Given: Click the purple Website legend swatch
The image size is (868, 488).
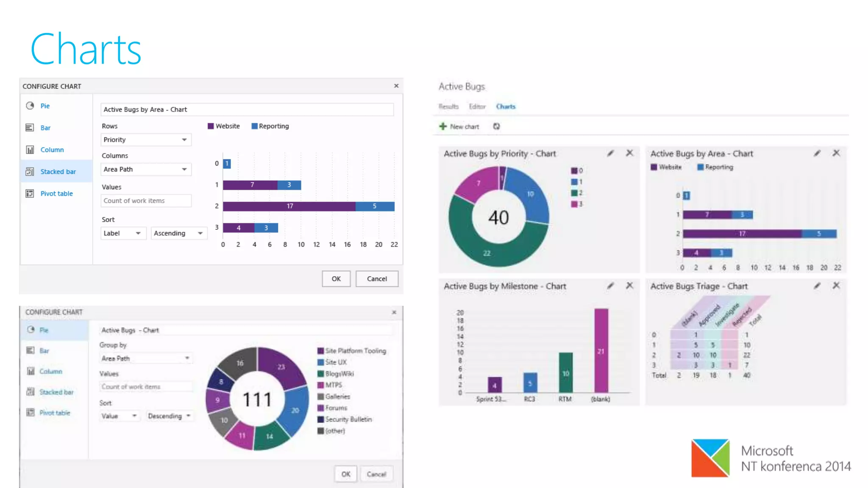Looking at the screenshot, I should pyautogui.click(x=211, y=126).
